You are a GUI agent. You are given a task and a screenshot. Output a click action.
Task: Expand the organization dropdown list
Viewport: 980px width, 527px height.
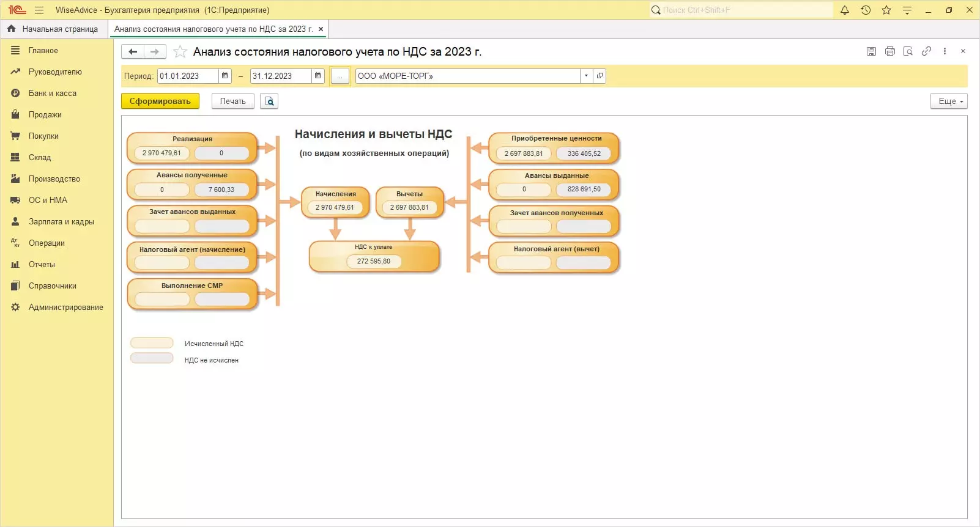tap(586, 76)
